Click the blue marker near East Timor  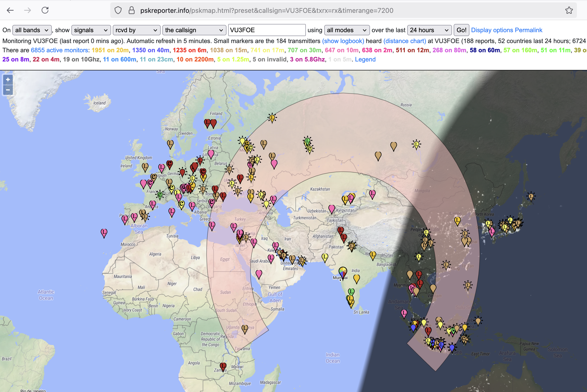pos(452,348)
